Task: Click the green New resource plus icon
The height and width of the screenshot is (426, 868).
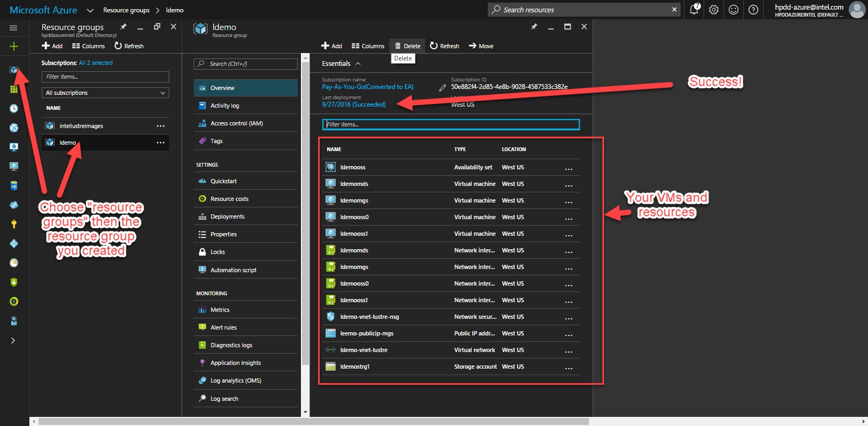Action: (x=14, y=47)
